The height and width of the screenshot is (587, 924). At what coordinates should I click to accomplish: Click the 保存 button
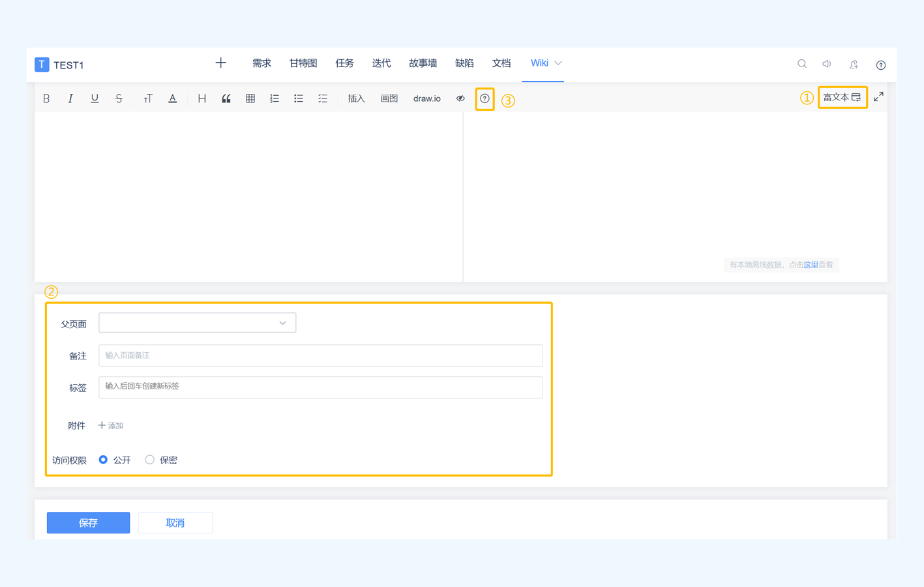pos(88,522)
